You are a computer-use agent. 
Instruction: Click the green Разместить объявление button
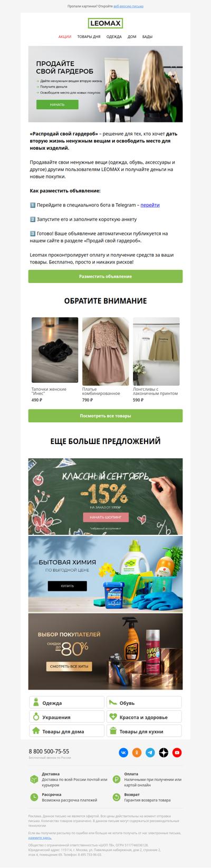pyautogui.click(x=105, y=276)
